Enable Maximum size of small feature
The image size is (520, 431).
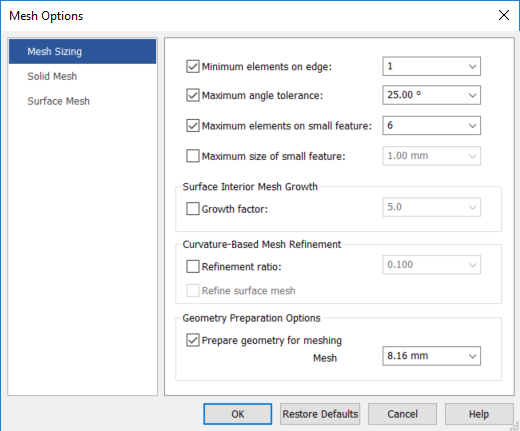(x=193, y=156)
